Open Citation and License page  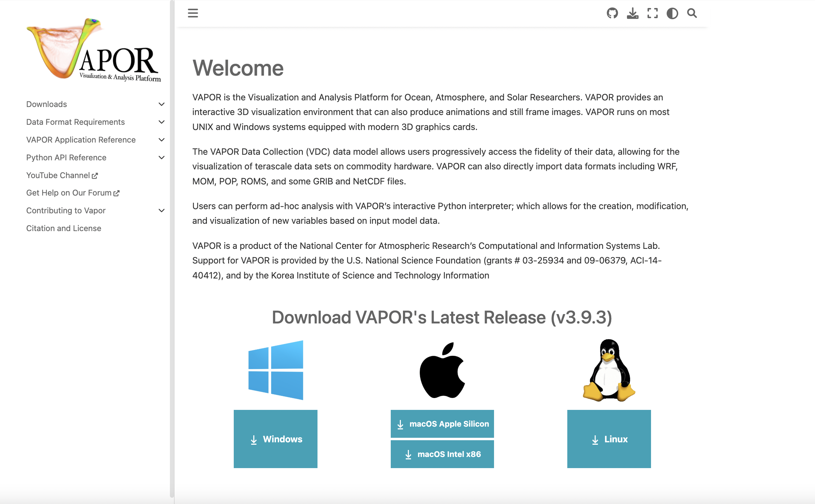[64, 228]
